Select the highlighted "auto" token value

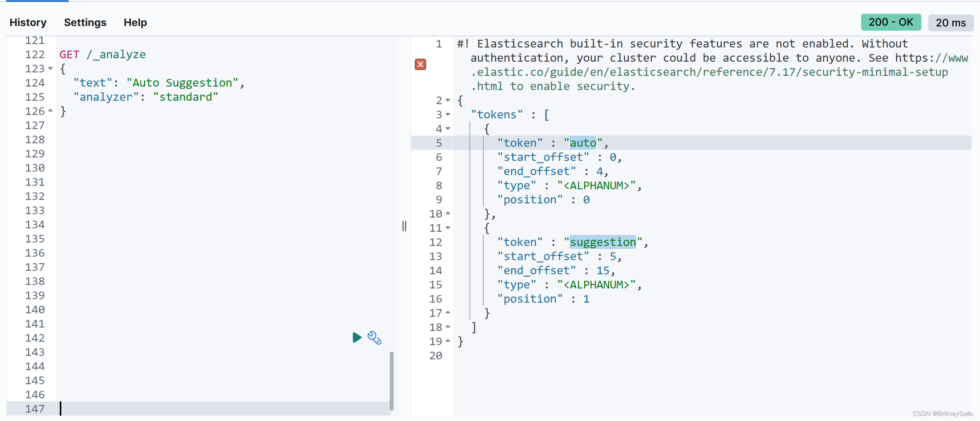583,143
